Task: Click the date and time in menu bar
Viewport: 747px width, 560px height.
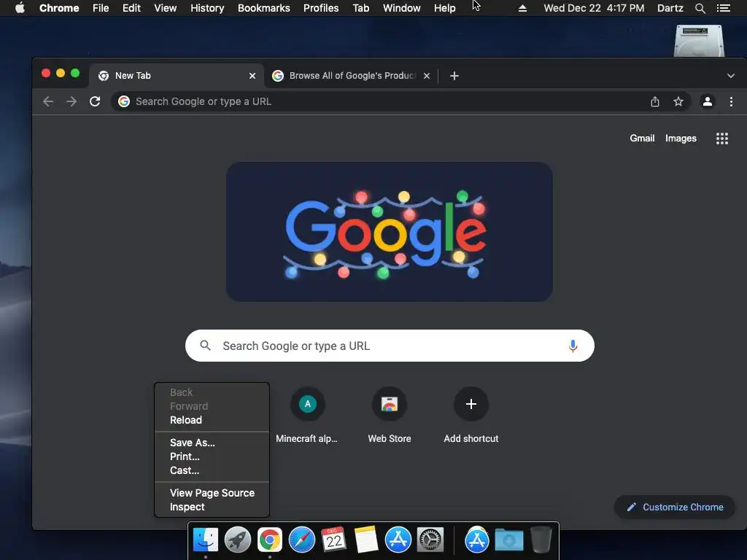Action: click(594, 8)
